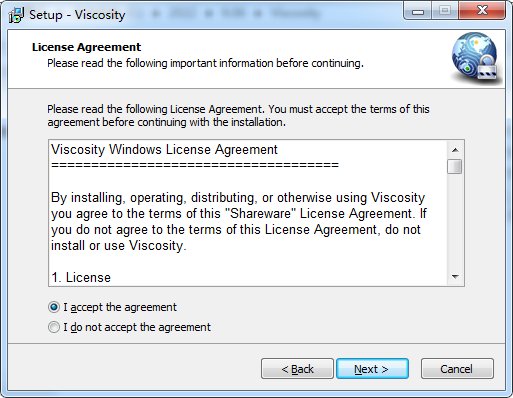The width and height of the screenshot is (513, 398).
Task: Click the license scrollbar up arrow
Action: [455, 150]
